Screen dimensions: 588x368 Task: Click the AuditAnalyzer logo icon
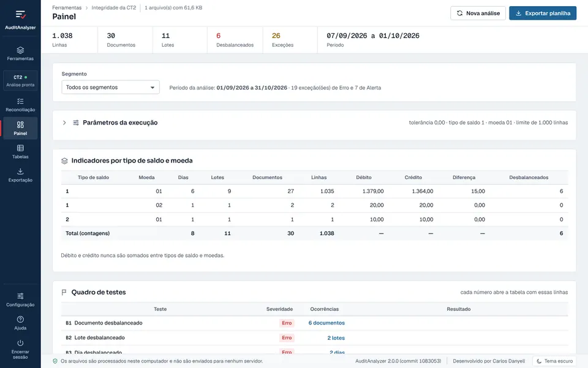21,15
